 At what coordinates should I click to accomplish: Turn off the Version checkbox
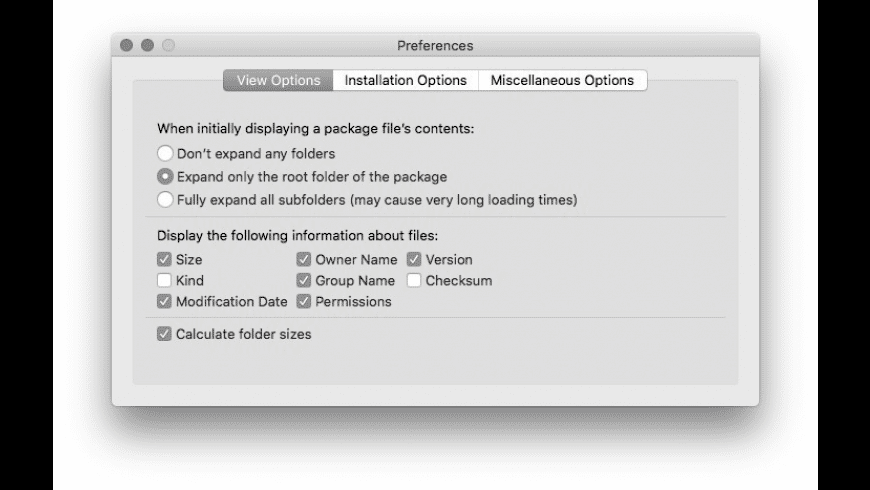coord(414,260)
